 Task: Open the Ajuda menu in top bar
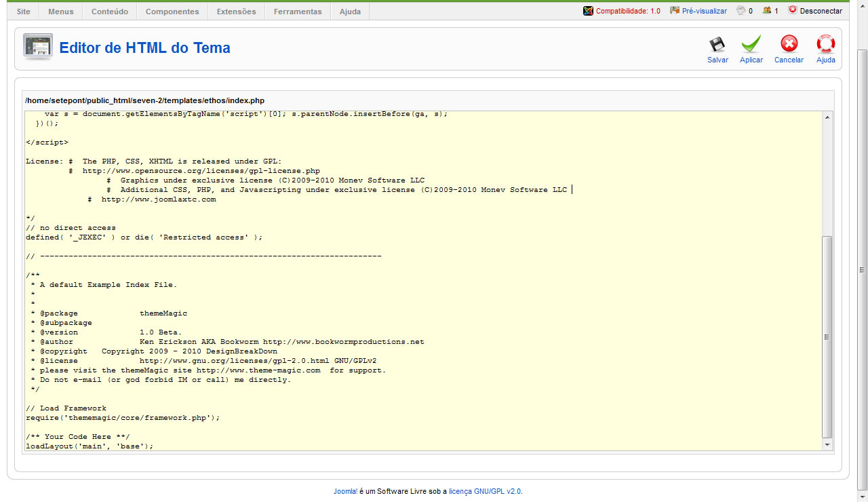coord(350,12)
